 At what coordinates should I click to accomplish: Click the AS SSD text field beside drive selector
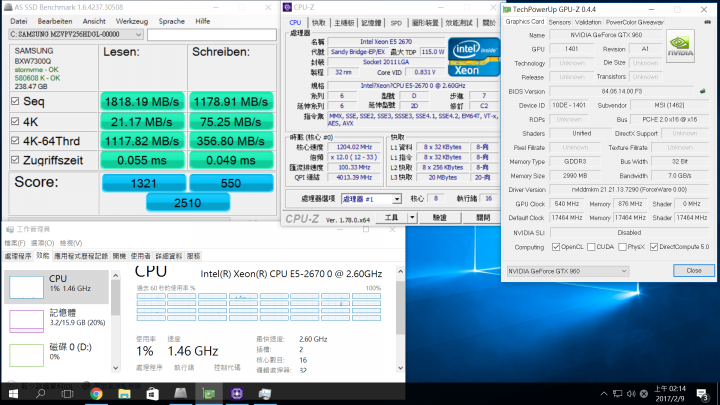(212, 34)
